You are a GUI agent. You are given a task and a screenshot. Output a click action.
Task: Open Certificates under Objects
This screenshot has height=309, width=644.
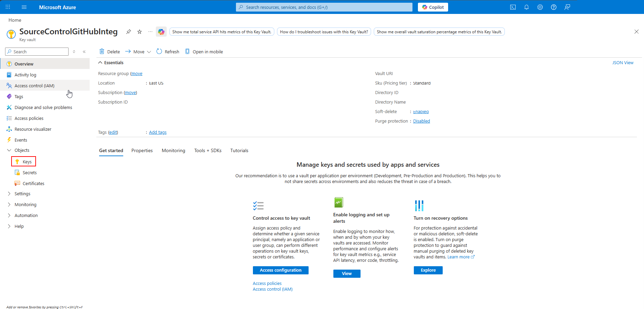[x=30, y=183]
